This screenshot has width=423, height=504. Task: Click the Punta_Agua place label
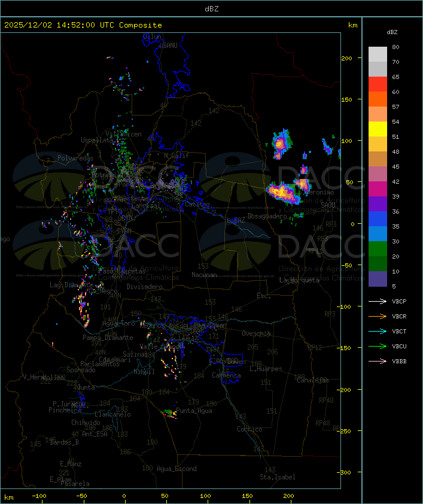tap(194, 411)
